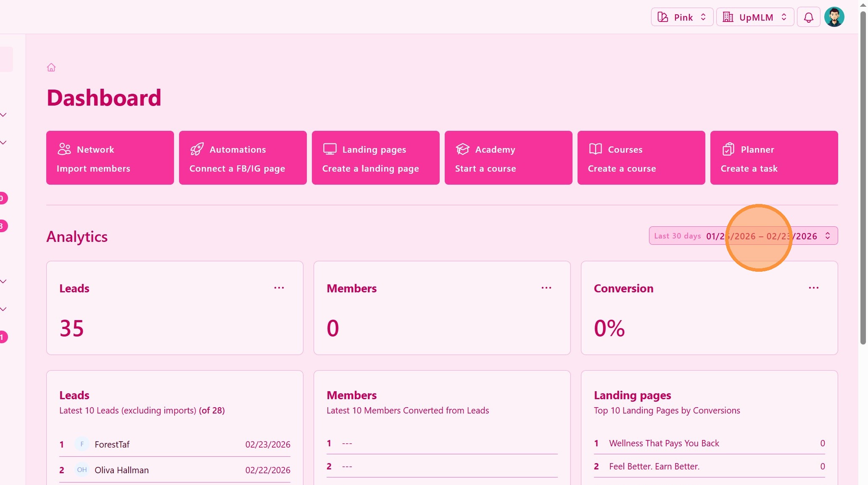868x485 pixels.
Task: Click Create a landing page
Action: [370, 169]
